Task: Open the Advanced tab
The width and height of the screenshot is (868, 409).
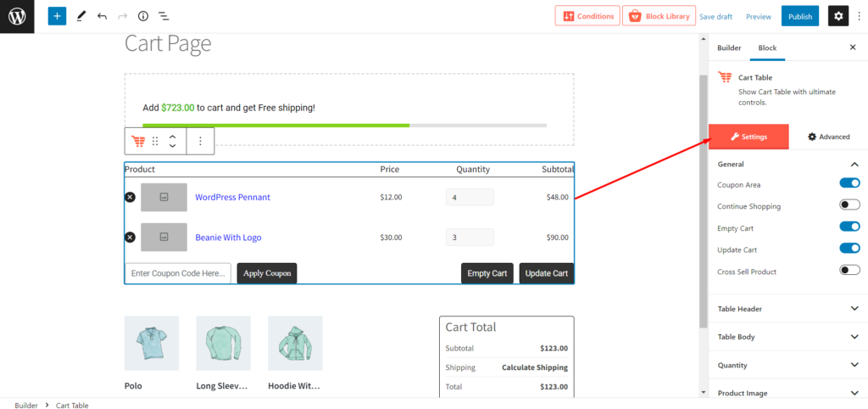Action: (x=828, y=137)
